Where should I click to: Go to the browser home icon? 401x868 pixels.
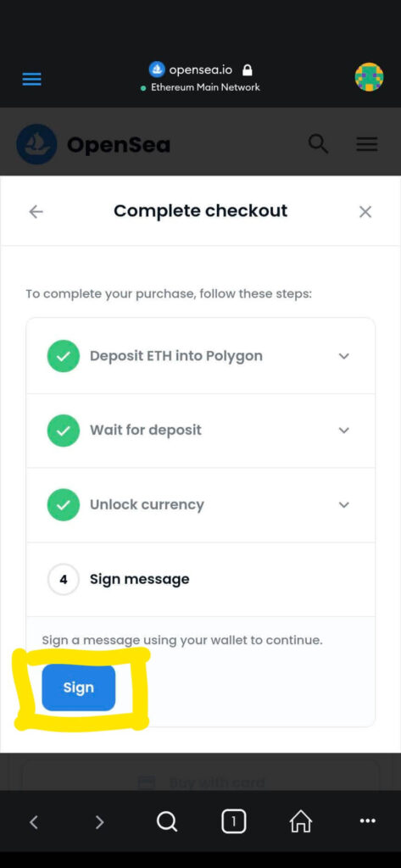[301, 822]
